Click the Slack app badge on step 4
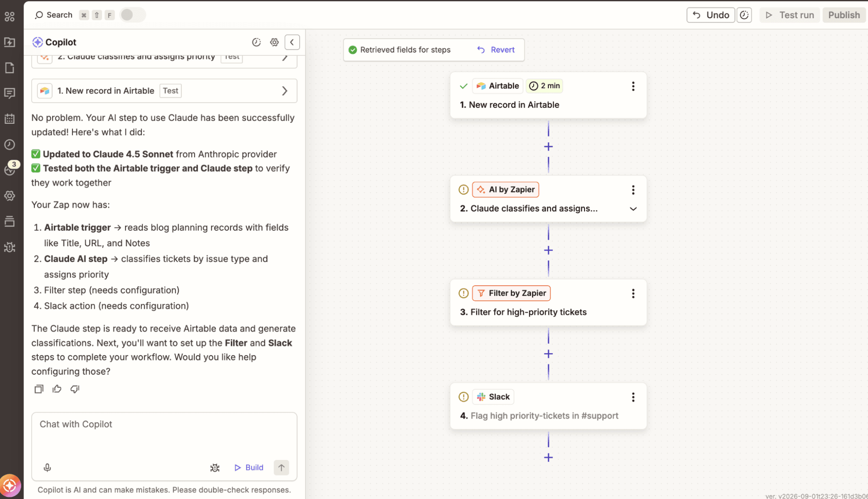 coord(493,397)
